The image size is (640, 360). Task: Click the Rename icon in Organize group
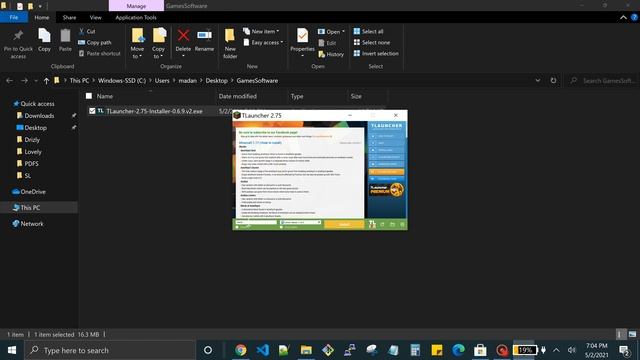pyautogui.click(x=204, y=36)
